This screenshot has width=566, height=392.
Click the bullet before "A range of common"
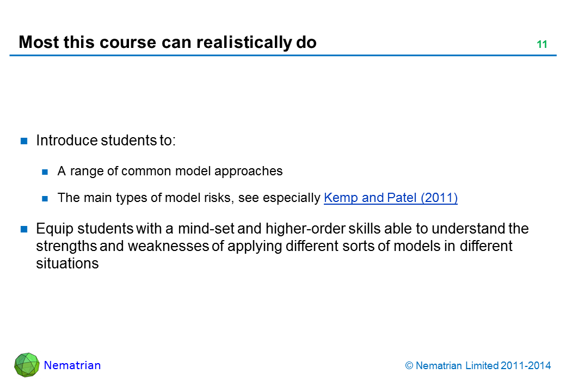tap(46, 172)
